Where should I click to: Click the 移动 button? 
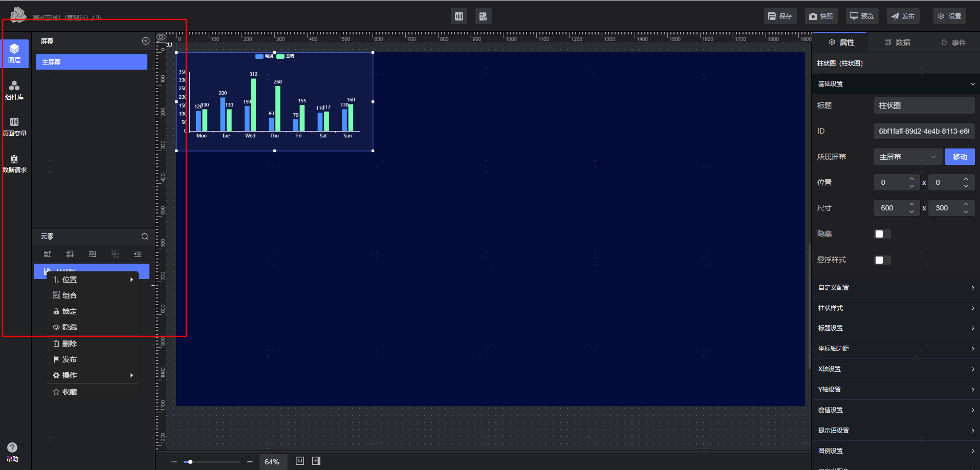pos(960,157)
